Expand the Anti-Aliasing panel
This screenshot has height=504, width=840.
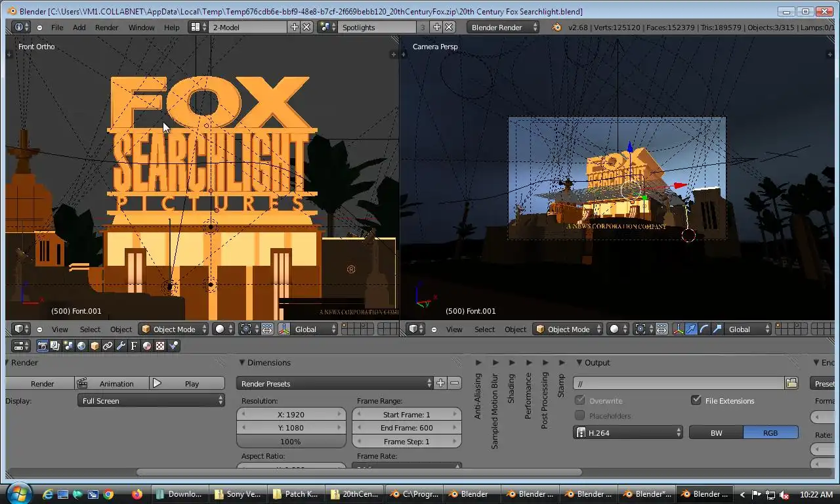[x=478, y=363]
